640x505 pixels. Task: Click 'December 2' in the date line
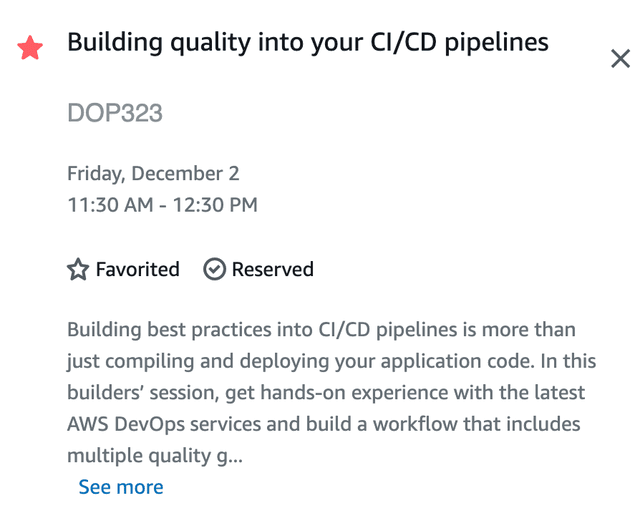185,174
